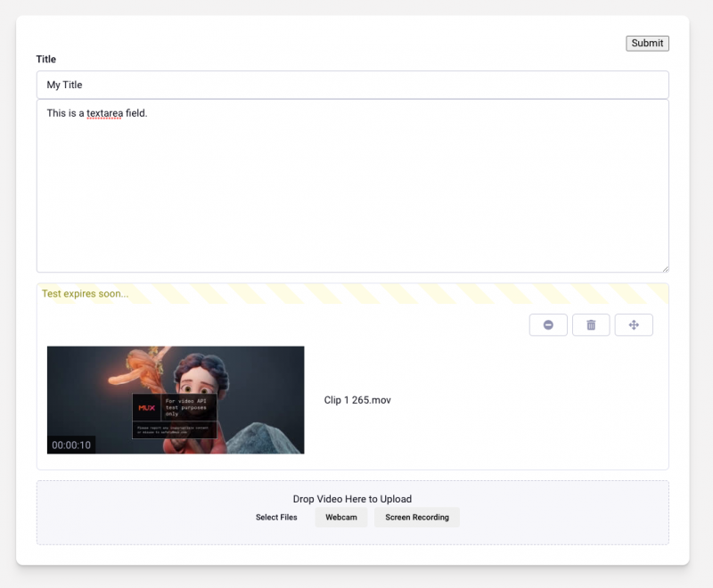
Task: Grab the textarea resize handle corner
Action: 665,269
